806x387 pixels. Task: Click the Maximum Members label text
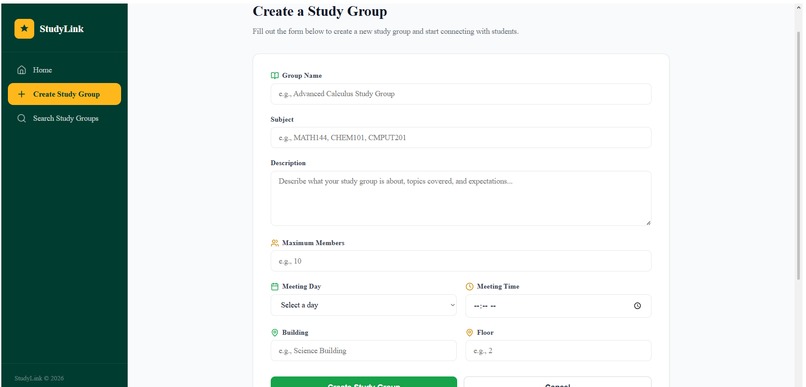tap(313, 243)
